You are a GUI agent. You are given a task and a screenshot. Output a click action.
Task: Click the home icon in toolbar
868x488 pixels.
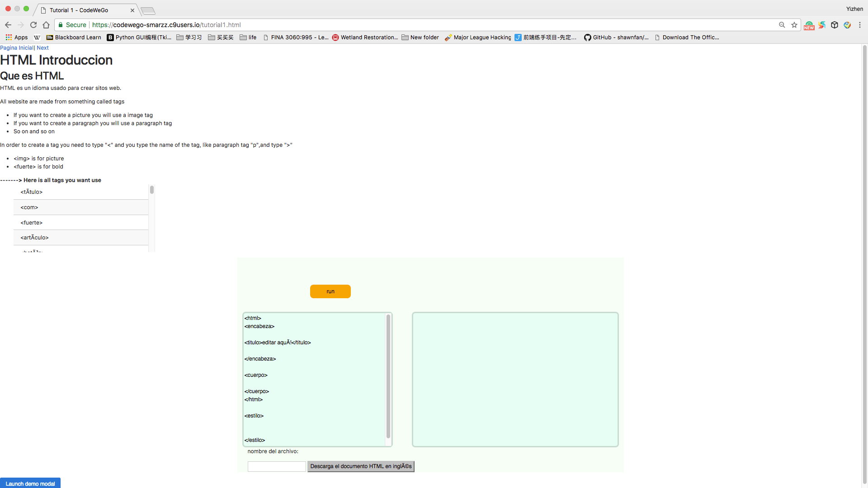click(x=46, y=25)
